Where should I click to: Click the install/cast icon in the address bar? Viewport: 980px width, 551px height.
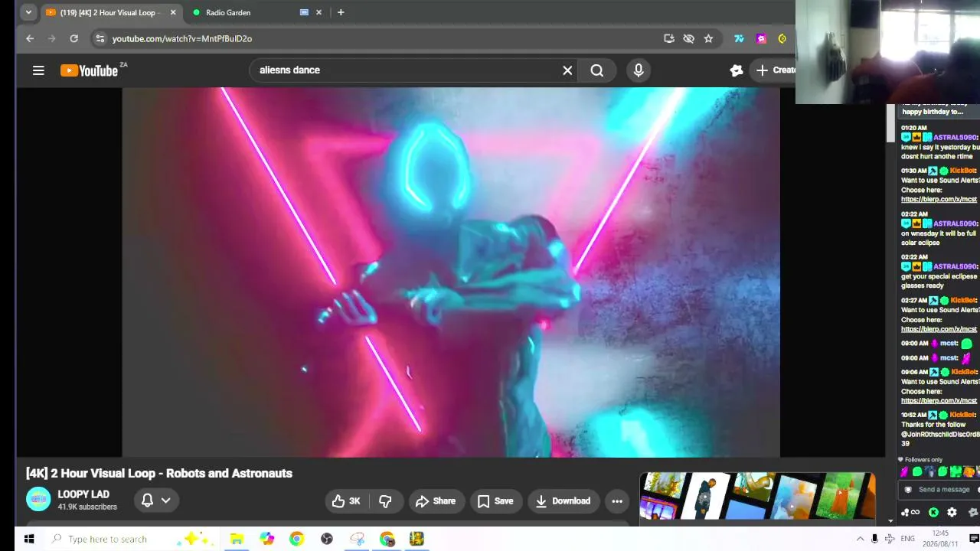pyautogui.click(x=669, y=38)
